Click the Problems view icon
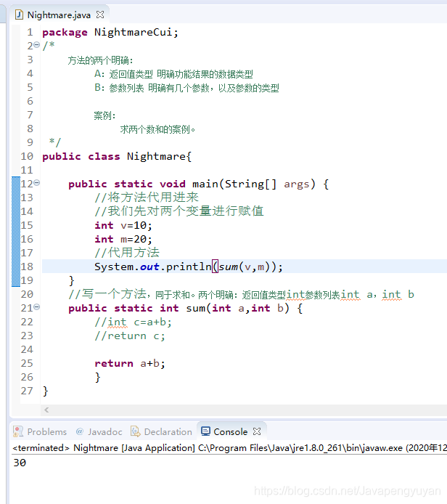 point(18,431)
